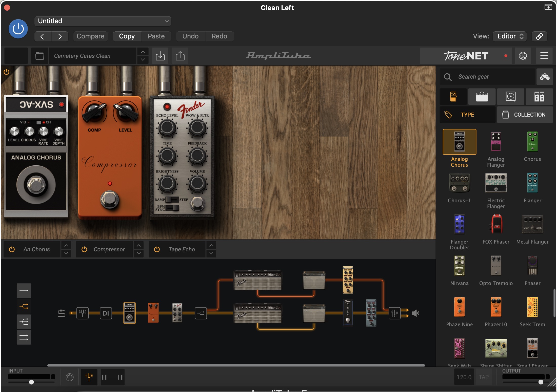Toggle Compressor slot power

click(x=84, y=249)
